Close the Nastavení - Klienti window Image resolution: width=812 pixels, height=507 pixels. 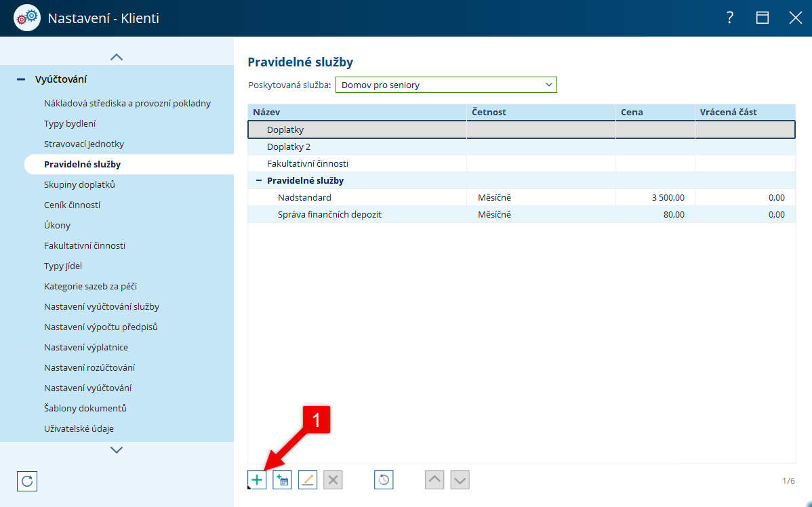(x=796, y=18)
